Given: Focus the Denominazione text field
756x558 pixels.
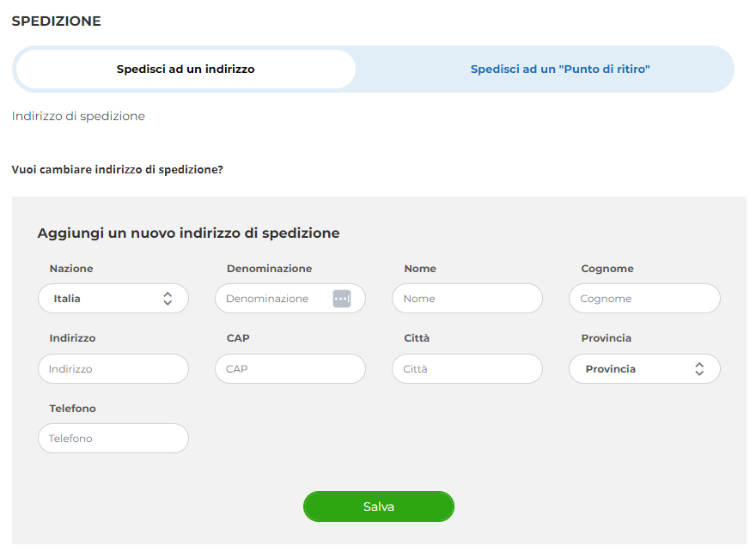Looking at the screenshot, I should 290,298.
